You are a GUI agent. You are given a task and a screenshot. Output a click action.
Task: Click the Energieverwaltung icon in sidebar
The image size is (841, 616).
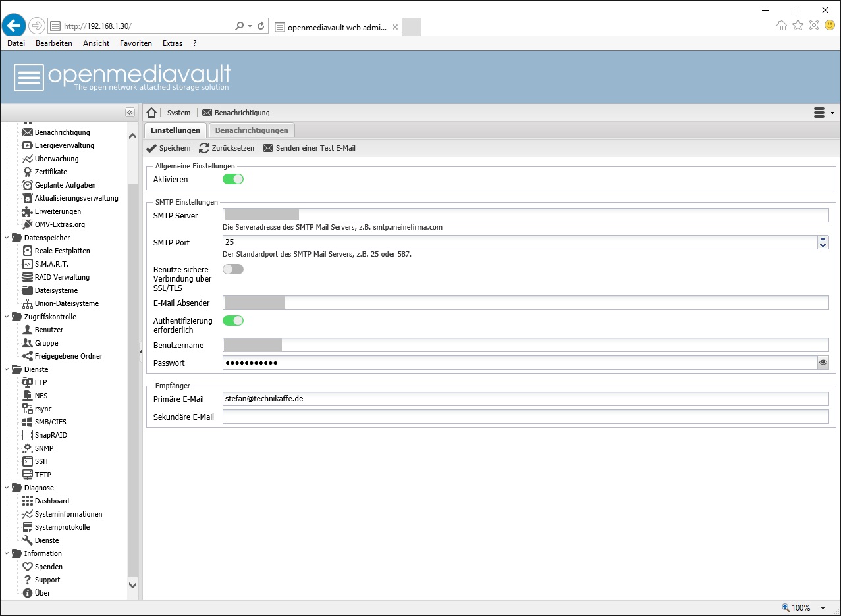pyautogui.click(x=28, y=145)
